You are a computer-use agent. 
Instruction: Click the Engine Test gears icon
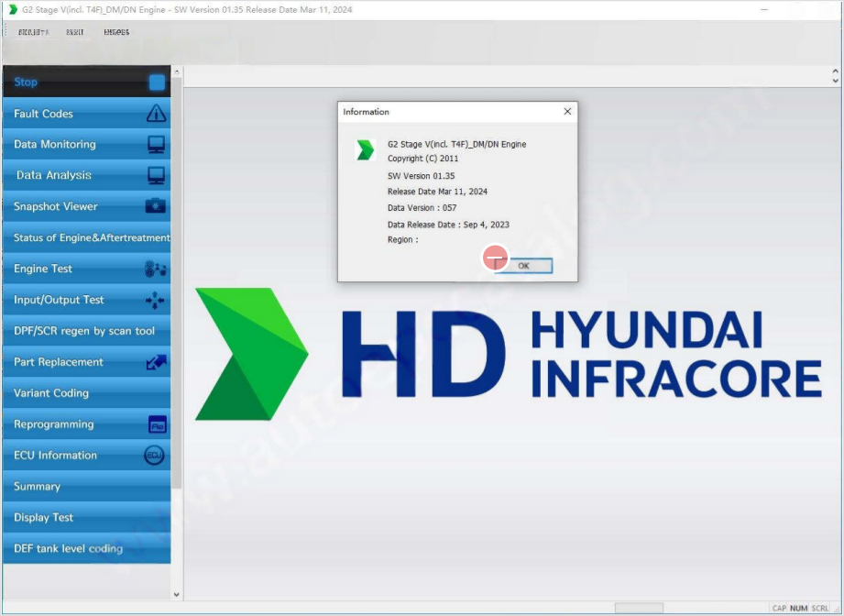tap(157, 269)
